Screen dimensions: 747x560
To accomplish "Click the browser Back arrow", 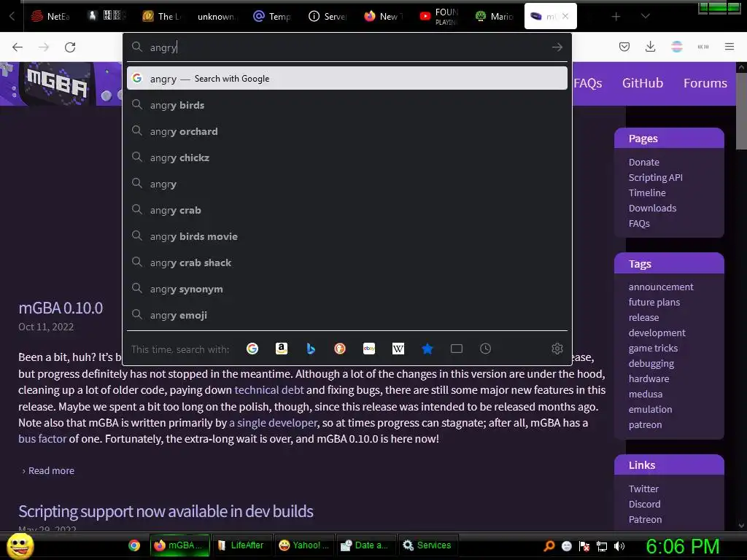I will [x=18, y=47].
